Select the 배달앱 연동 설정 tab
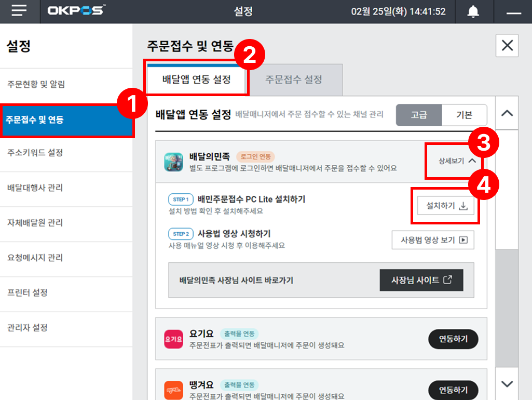The height and width of the screenshot is (400, 532). pos(197,79)
